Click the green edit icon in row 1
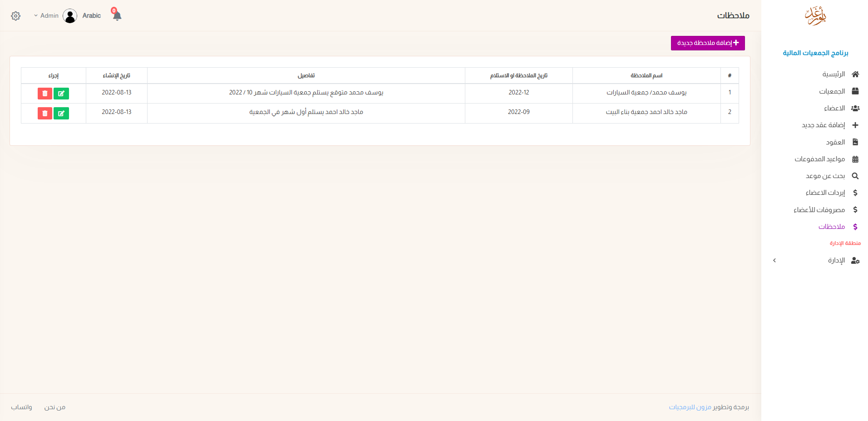The width and height of the screenshot is (868, 421). pyautogui.click(x=61, y=94)
